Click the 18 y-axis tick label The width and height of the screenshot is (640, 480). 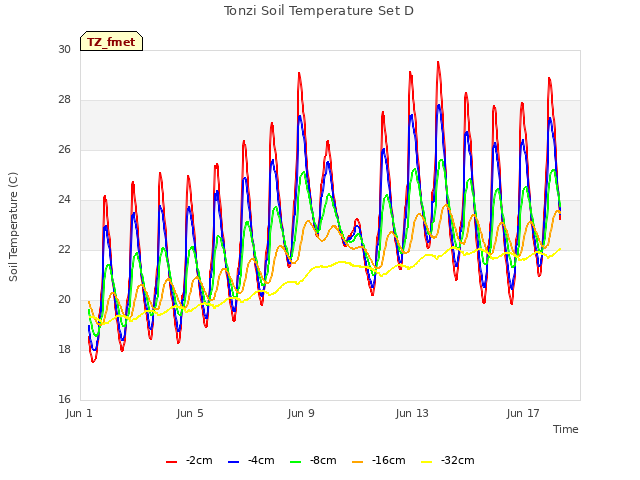click(64, 349)
